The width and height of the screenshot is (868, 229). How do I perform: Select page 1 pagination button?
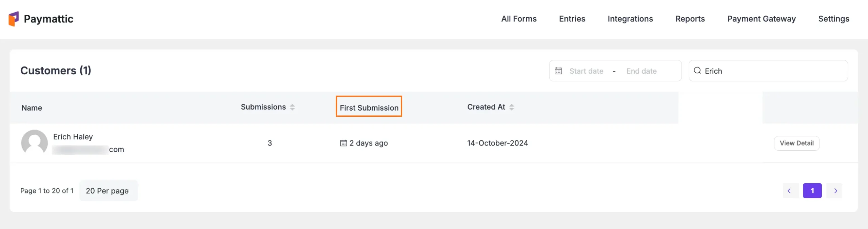812,191
